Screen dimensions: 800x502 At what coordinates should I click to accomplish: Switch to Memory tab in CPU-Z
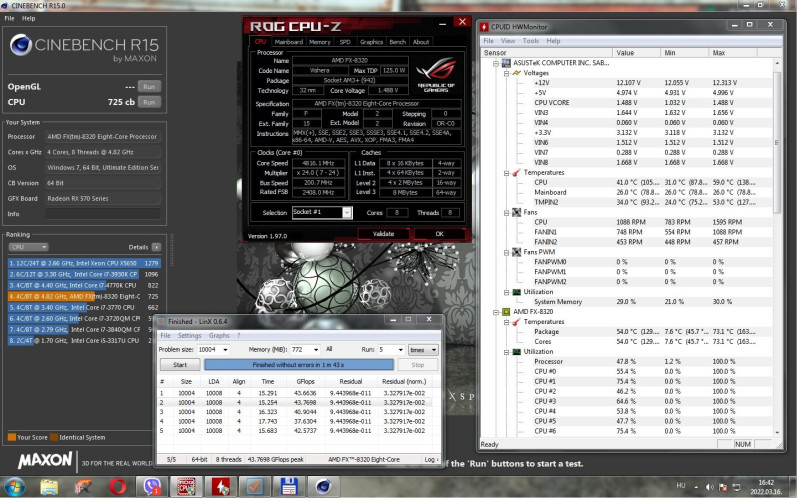coord(319,42)
